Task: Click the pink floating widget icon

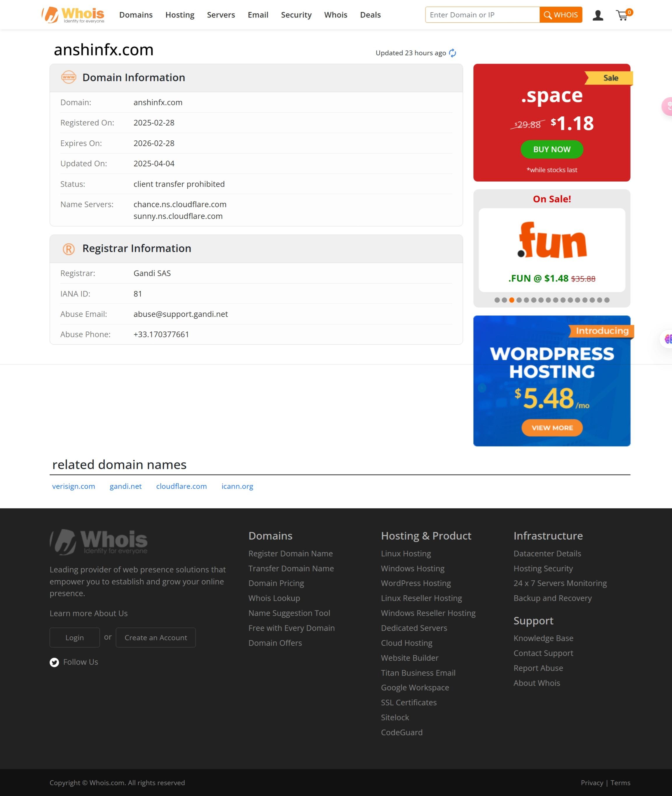Action: 667,107
